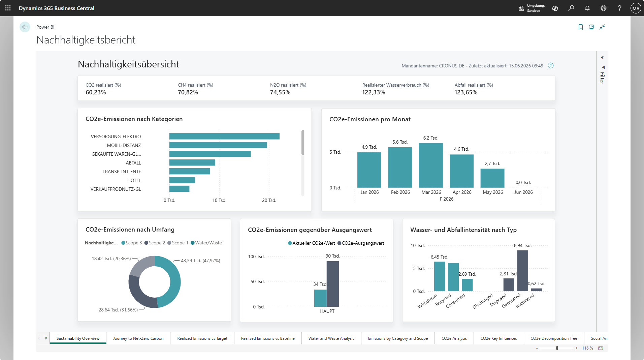Toggle Scope 3 legend swatch

pyautogui.click(x=123, y=243)
